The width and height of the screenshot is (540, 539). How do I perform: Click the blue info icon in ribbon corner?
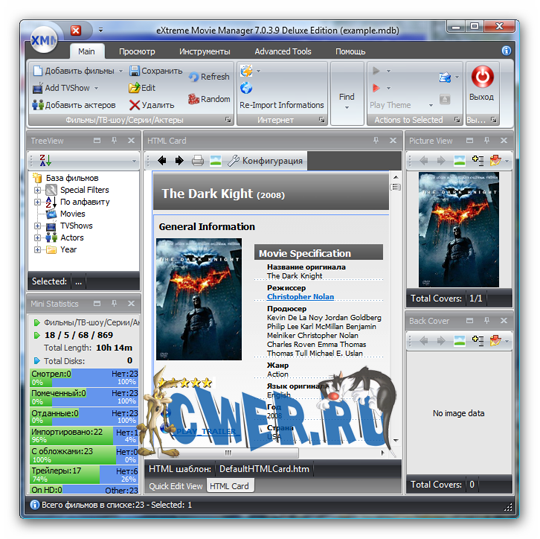tap(506, 51)
